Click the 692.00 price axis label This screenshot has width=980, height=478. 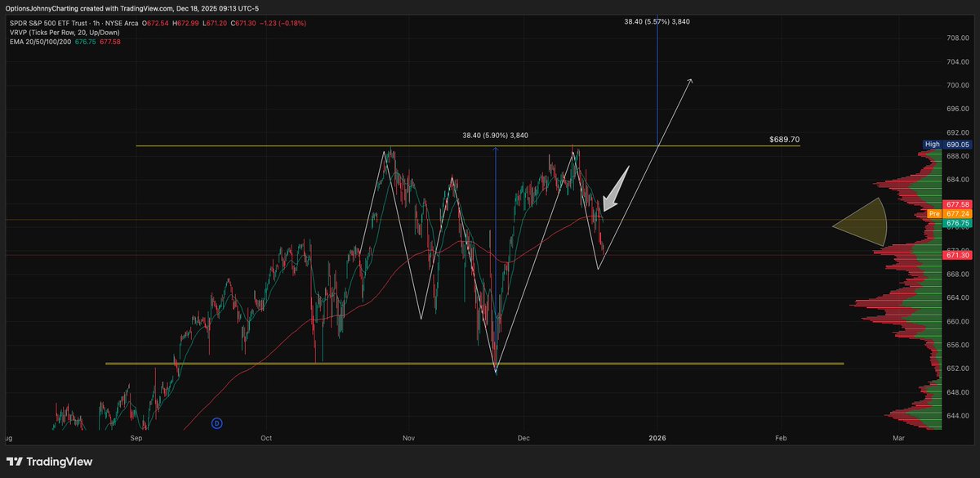pos(957,132)
